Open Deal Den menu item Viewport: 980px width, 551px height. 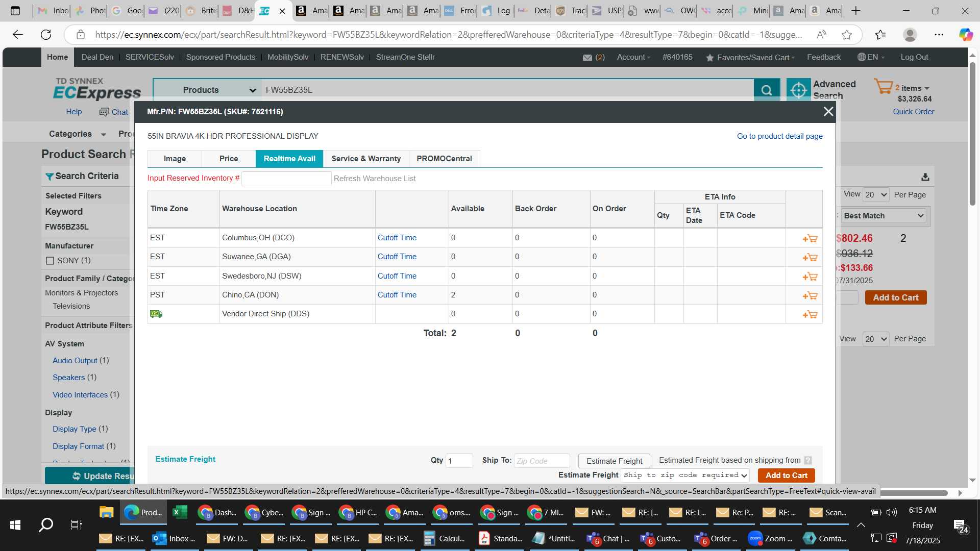point(97,57)
